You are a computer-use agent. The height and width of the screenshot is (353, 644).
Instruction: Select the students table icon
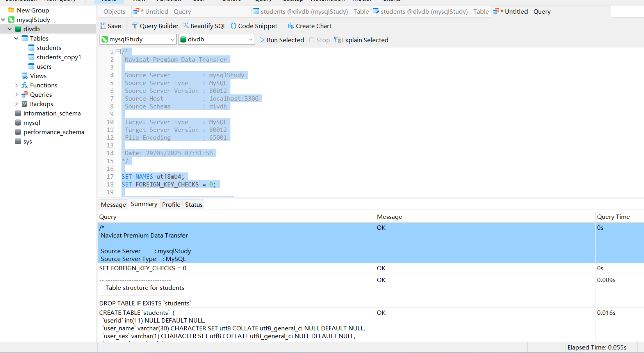tap(31, 48)
